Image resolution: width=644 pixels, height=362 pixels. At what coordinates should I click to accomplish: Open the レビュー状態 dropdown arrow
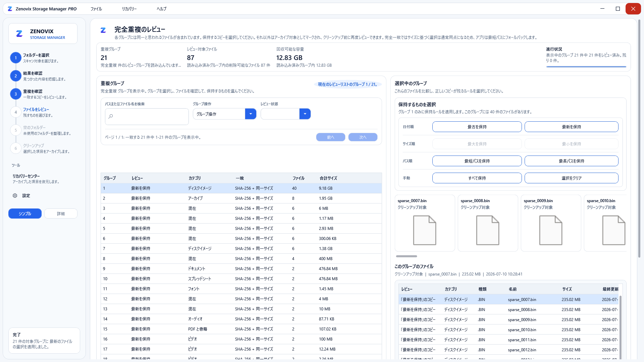[x=305, y=114]
